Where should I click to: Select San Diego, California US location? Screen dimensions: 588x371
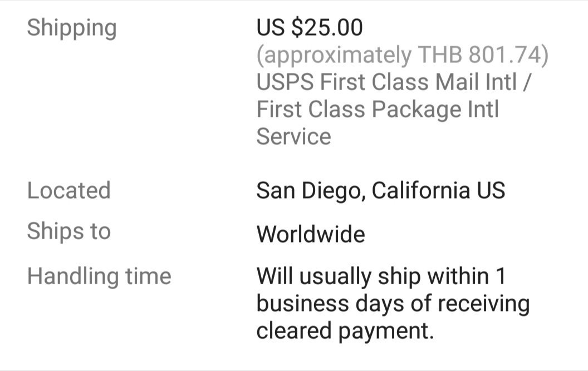click(381, 191)
